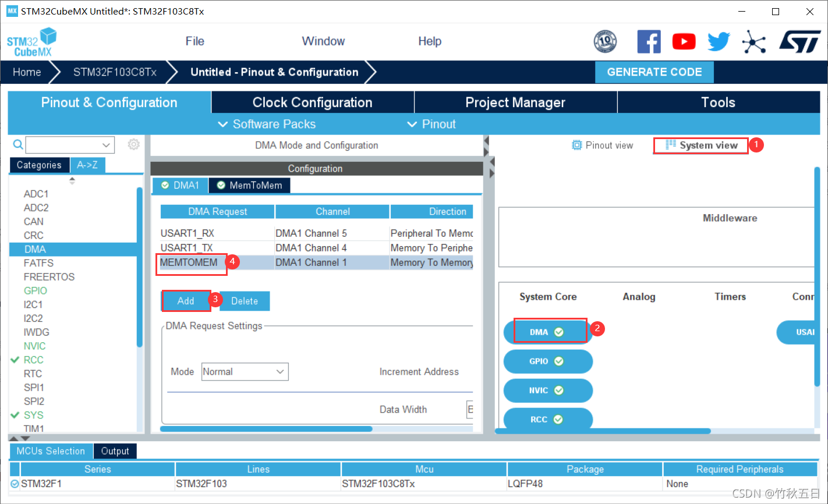Switch to Categories list tab
The height and width of the screenshot is (504, 828).
coord(39,165)
